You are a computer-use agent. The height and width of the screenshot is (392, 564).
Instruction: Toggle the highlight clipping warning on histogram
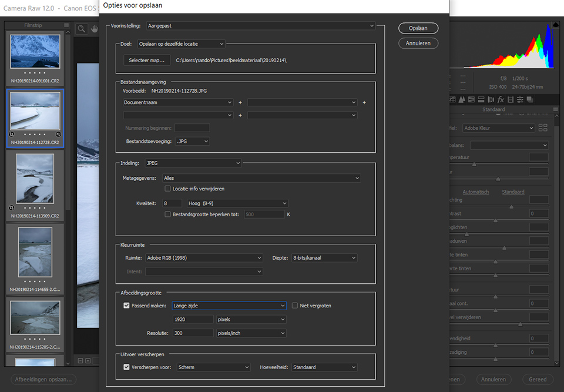point(555,25)
